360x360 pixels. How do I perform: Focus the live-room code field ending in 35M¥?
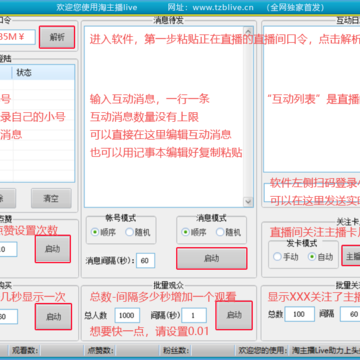[17, 37]
